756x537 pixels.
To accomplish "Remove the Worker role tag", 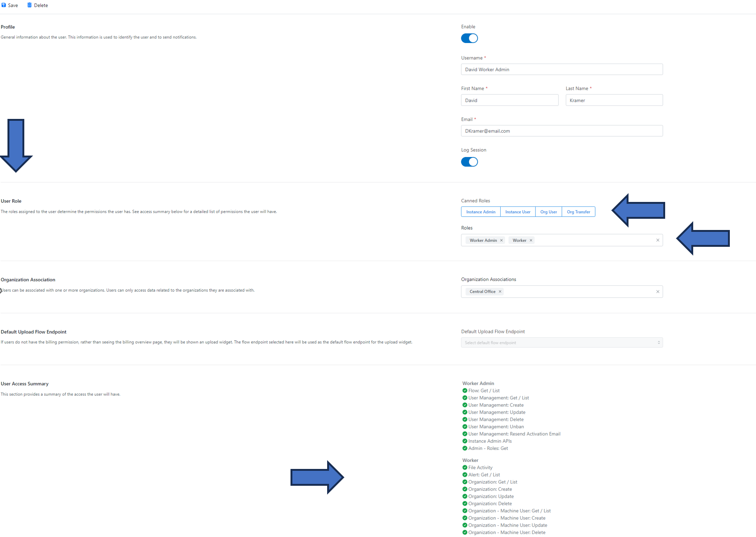I will (x=531, y=240).
